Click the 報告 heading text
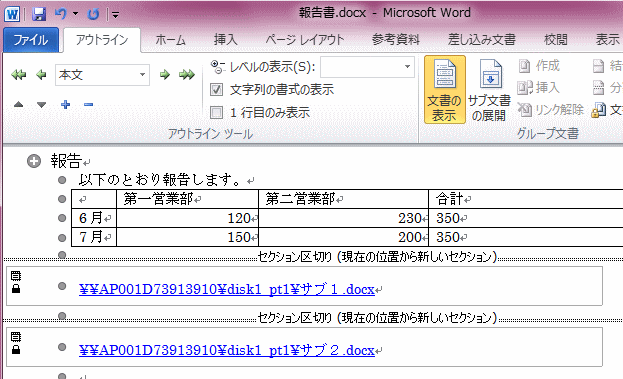Viewport: 623px width, 379px height. (66, 161)
